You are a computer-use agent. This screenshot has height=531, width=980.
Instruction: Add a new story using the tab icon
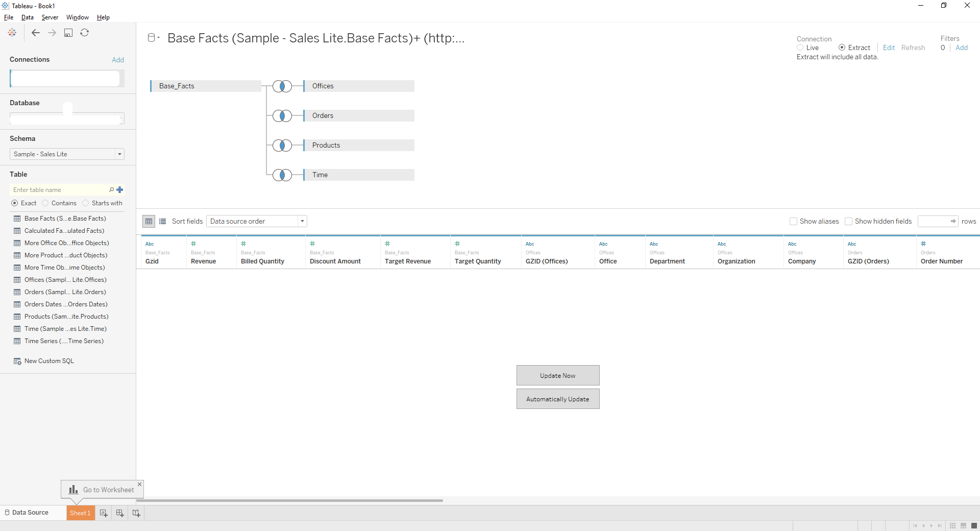(x=136, y=513)
